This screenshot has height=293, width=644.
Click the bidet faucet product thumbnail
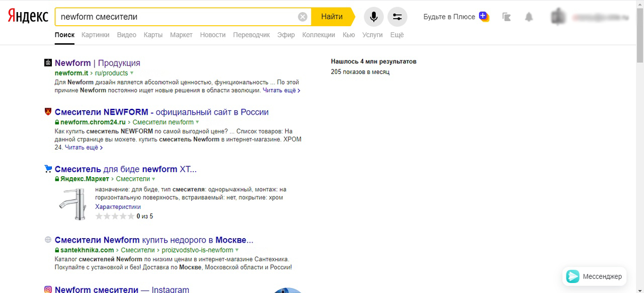click(x=73, y=204)
